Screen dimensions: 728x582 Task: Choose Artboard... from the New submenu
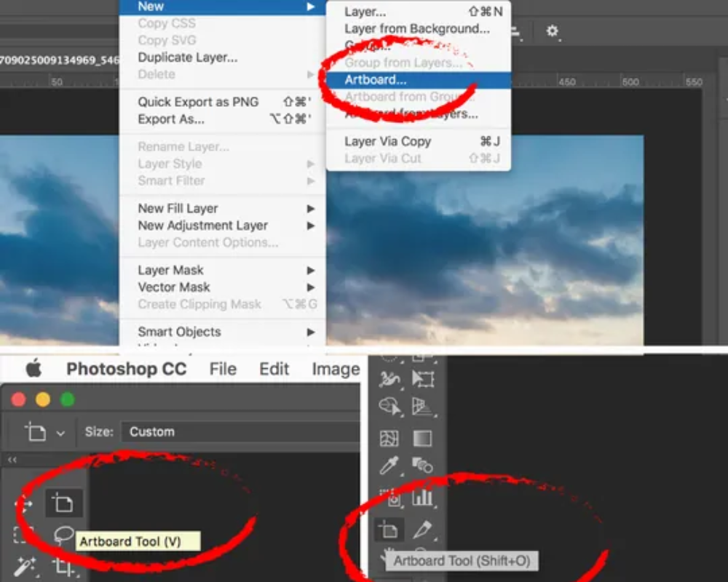click(x=376, y=80)
